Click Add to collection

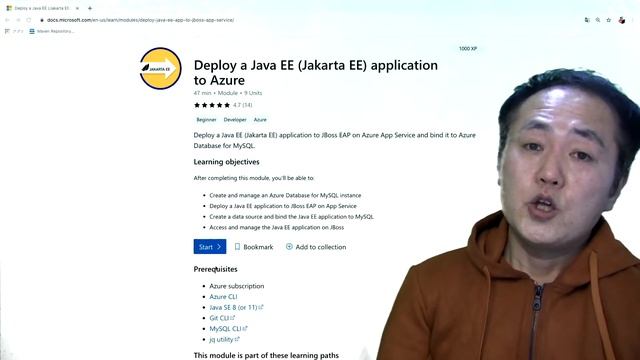[316, 247]
